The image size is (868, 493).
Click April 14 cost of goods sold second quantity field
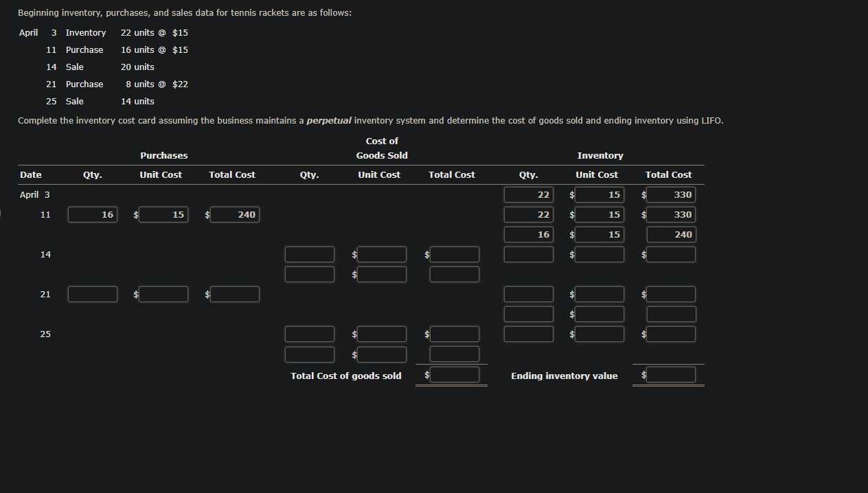310,275
